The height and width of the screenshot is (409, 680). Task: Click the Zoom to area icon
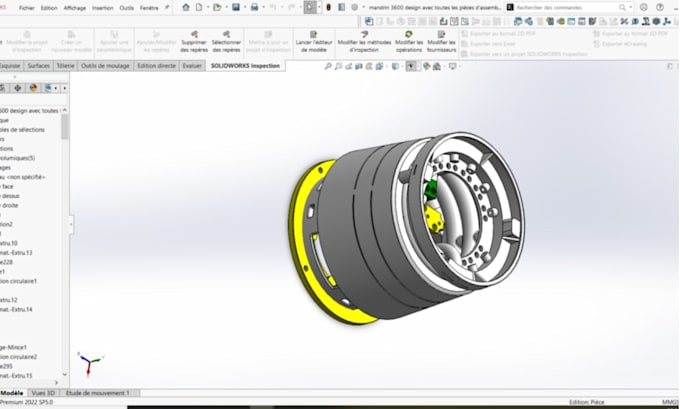(338, 66)
